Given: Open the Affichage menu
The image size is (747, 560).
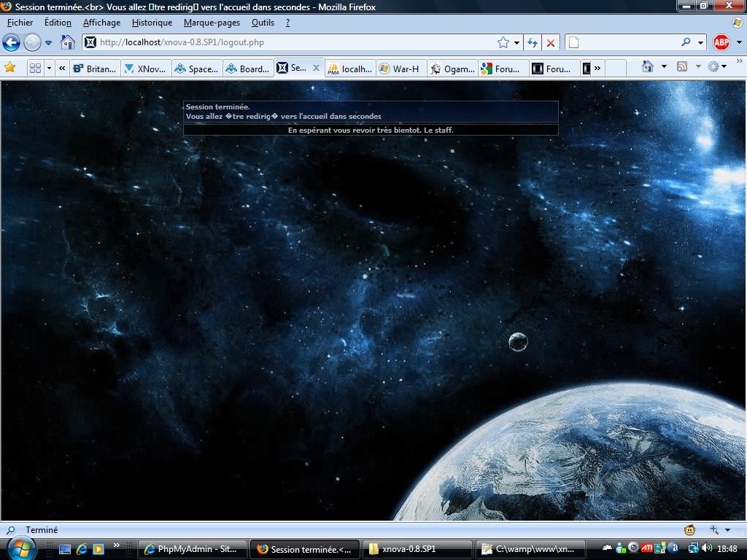Looking at the screenshot, I should pyautogui.click(x=101, y=23).
